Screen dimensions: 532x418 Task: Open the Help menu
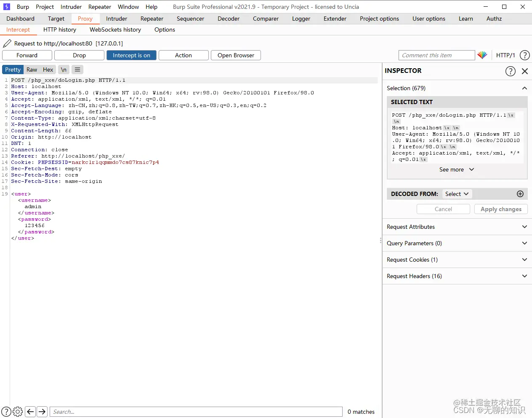tap(152, 7)
